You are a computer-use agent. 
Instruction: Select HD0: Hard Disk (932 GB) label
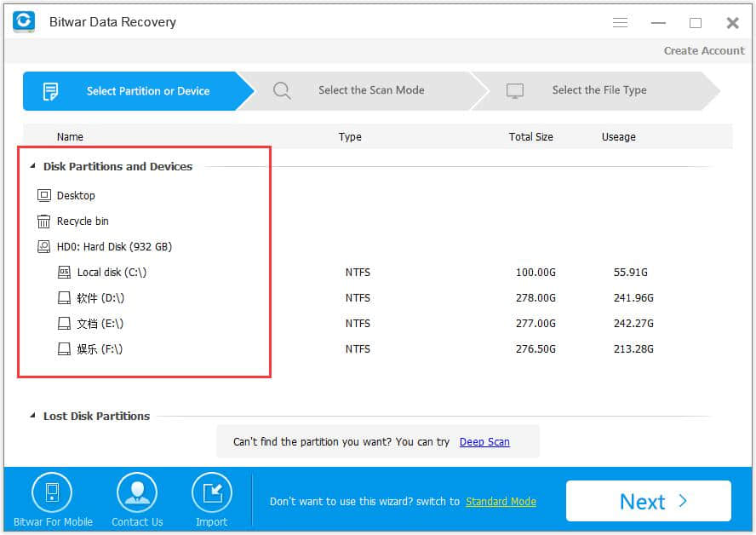114,246
